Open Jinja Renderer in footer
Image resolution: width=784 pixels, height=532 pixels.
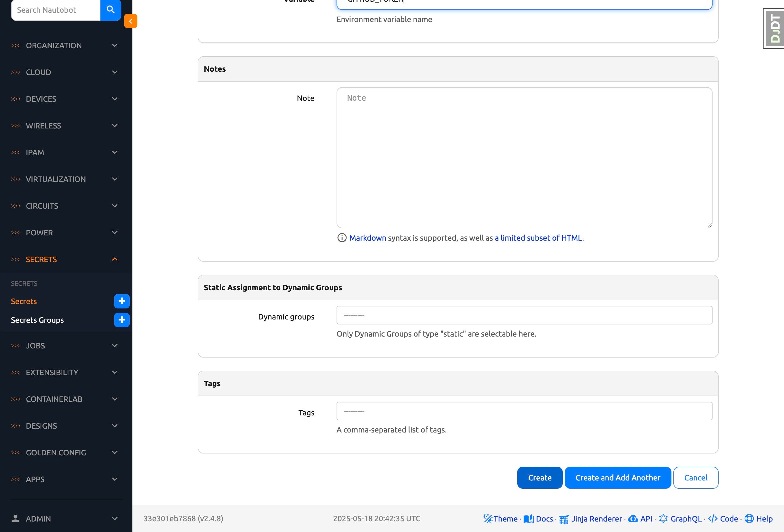[x=591, y=518]
